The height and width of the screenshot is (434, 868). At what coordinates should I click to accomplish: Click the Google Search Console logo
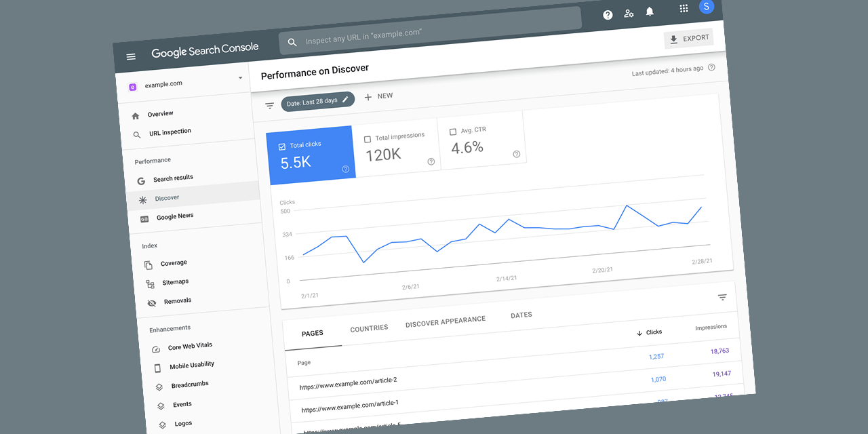[205, 50]
